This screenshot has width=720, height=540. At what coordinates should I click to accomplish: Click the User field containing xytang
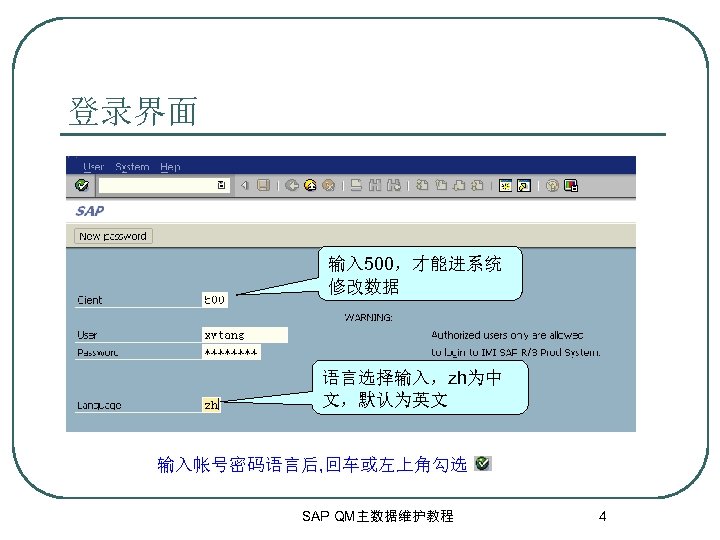click(x=245, y=335)
